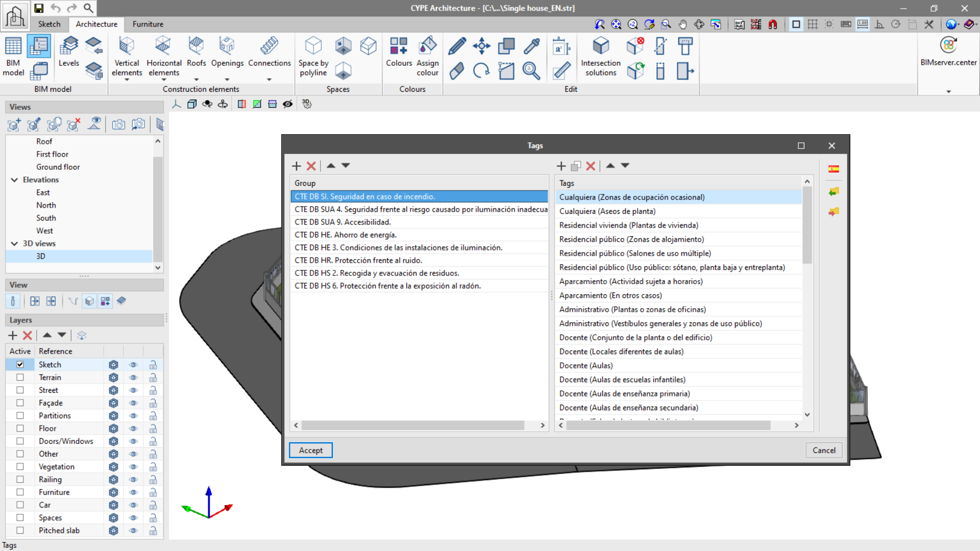
Task: Click the Views panel vertical scrollbar
Action: click(158, 209)
